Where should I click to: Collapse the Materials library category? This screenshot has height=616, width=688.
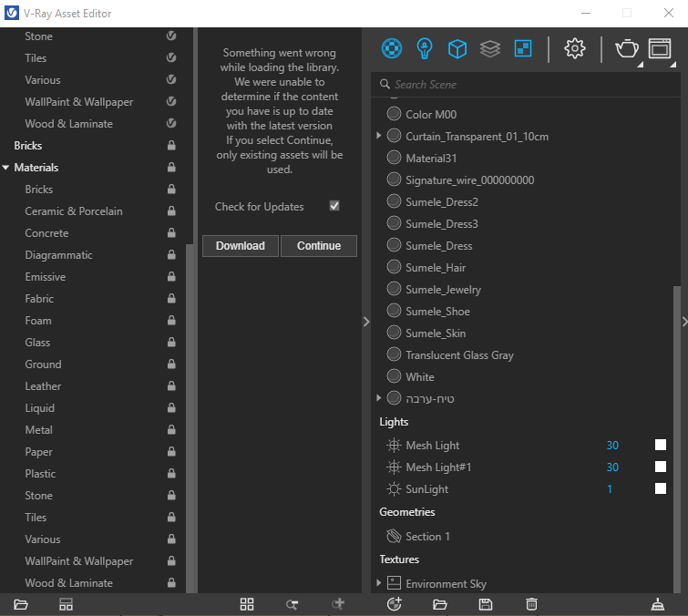[x=6, y=168]
